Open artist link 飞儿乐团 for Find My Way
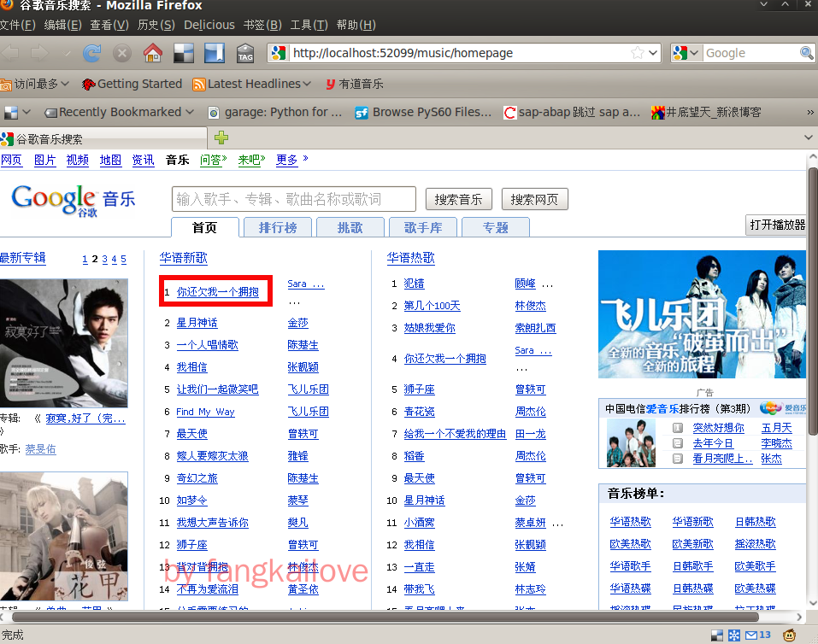The width and height of the screenshot is (818, 644). (309, 412)
